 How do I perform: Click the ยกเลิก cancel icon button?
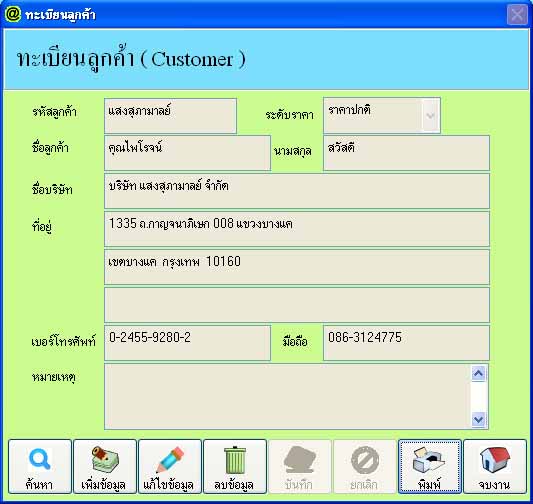[364, 466]
